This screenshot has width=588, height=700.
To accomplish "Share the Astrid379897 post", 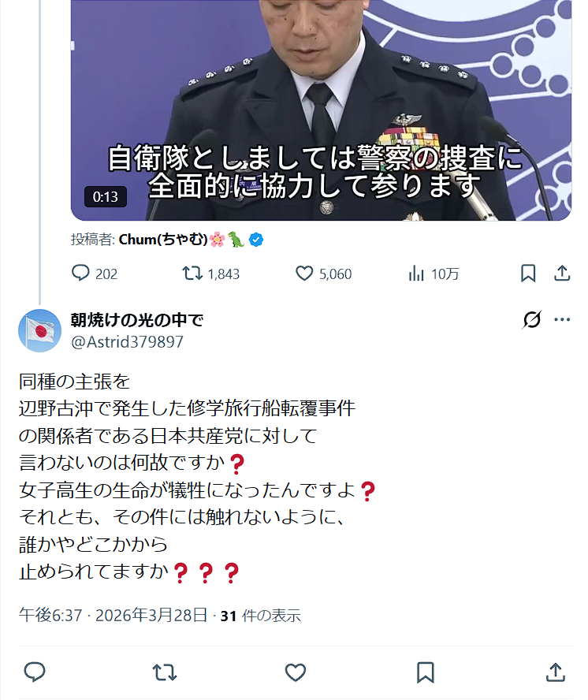I will 556,672.
